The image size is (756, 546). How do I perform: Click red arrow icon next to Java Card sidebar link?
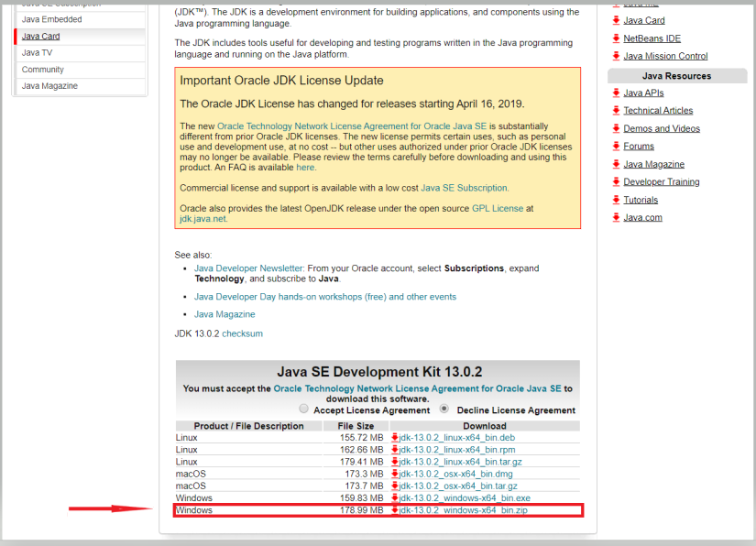(616, 20)
